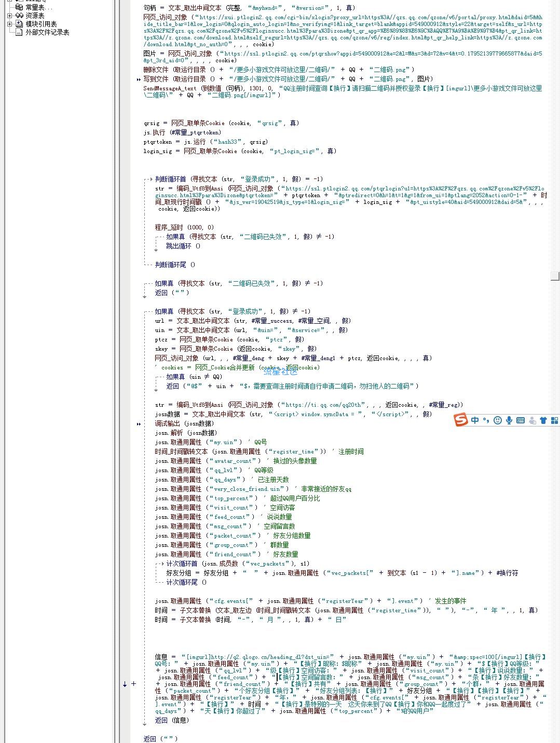Open the IME emoji smiley panel
The width and height of the screenshot is (560, 743).
point(498,420)
